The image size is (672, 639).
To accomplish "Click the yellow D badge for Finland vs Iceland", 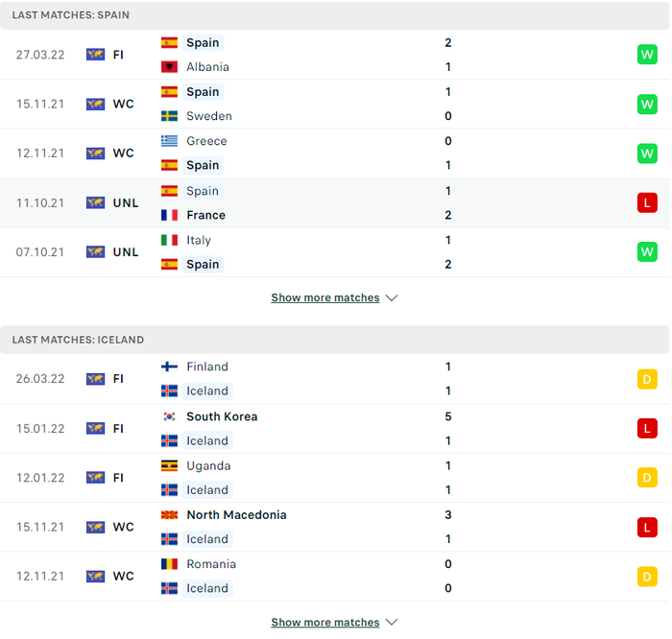I will point(647,379).
